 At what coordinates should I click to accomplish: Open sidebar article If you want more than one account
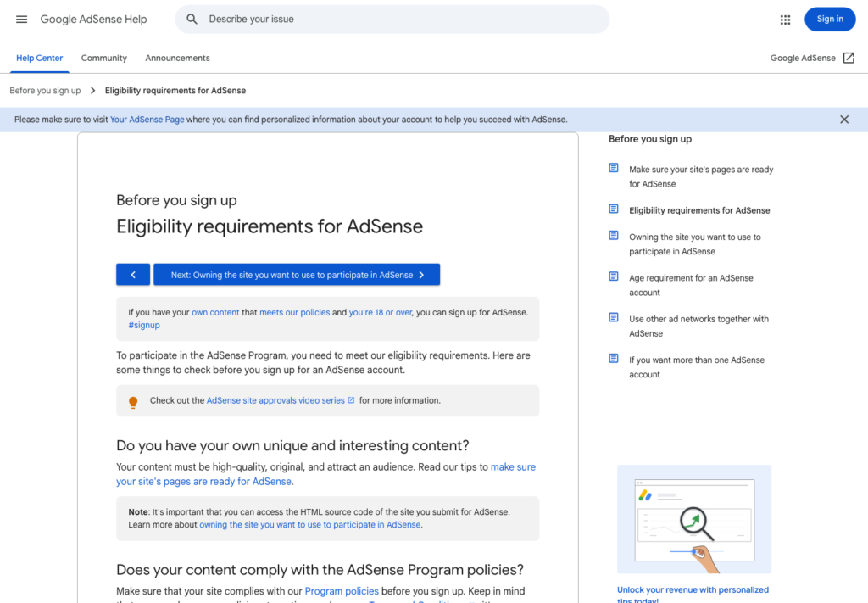tap(697, 367)
